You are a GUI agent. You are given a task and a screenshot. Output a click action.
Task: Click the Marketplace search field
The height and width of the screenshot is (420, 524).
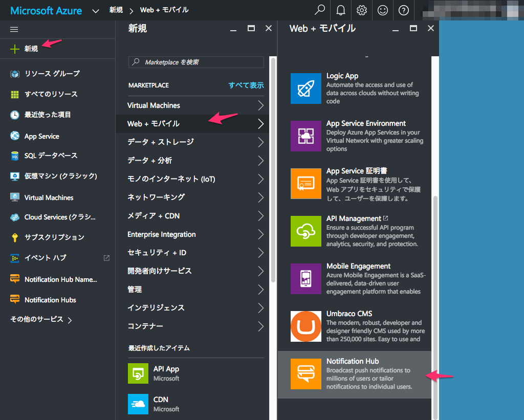pos(196,62)
